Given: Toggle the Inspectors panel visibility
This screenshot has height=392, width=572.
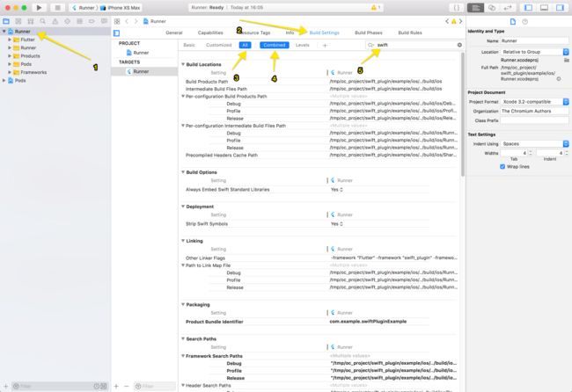Looking at the screenshot, I should coord(560,8).
